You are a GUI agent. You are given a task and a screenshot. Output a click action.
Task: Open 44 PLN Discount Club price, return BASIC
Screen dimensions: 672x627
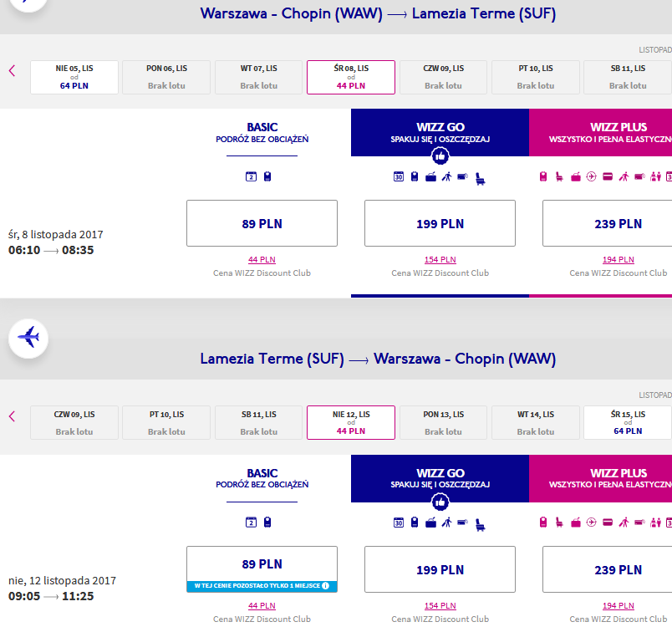(x=262, y=605)
